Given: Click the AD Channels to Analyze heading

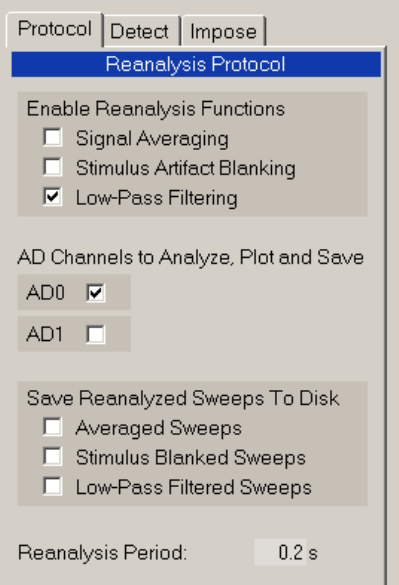Looking at the screenshot, I should point(190,257).
